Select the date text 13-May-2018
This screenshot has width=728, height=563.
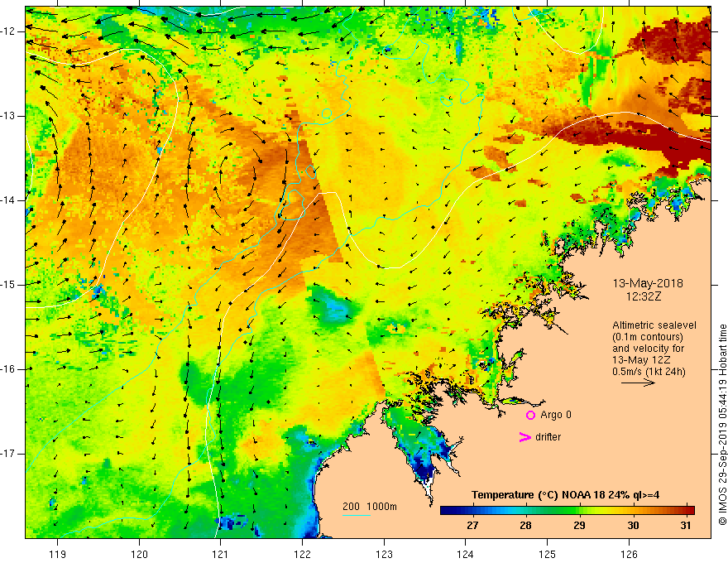point(648,283)
